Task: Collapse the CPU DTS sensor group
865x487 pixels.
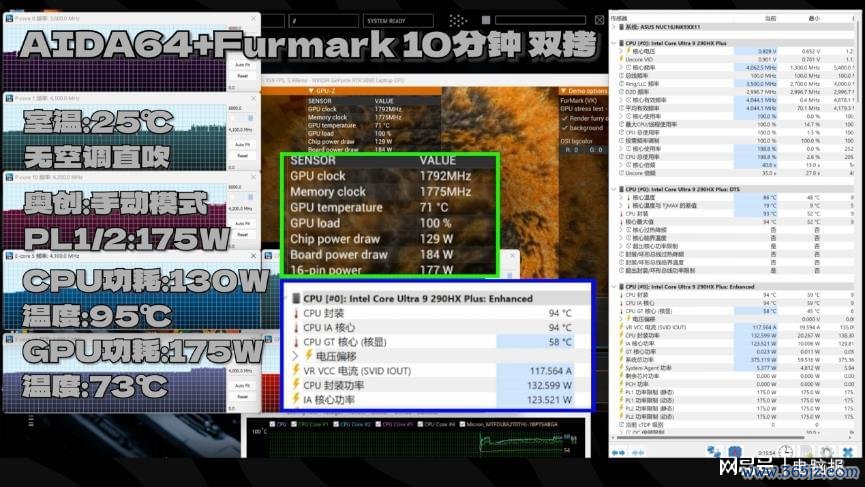Action: pyautogui.click(x=614, y=189)
